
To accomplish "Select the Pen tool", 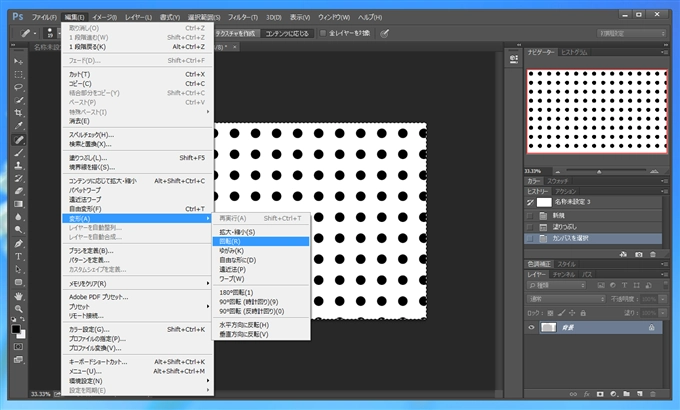I will click(18, 243).
